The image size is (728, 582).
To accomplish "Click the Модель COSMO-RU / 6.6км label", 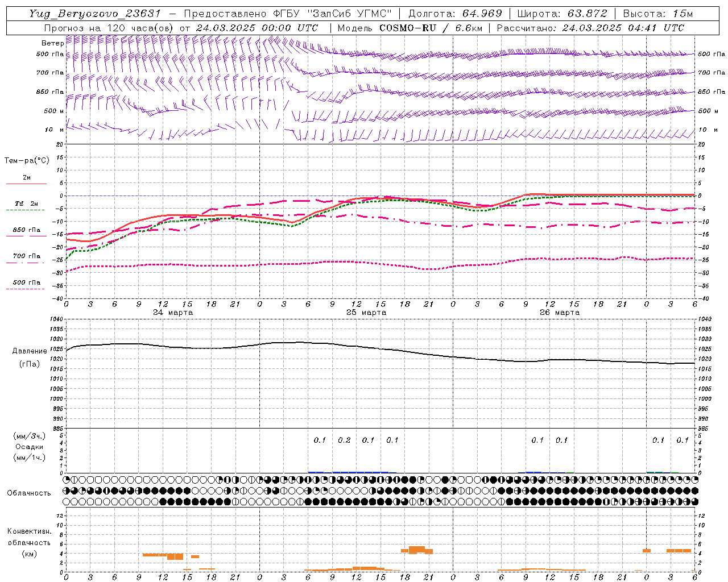I will pos(409,28).
